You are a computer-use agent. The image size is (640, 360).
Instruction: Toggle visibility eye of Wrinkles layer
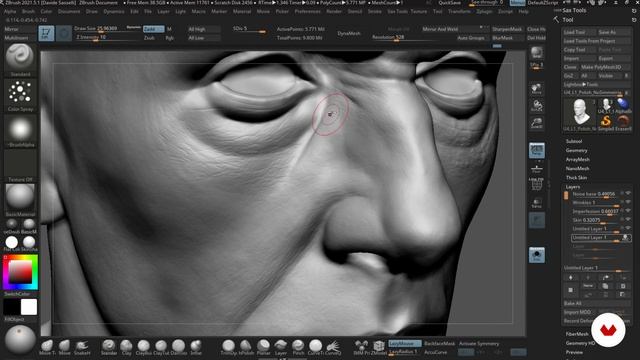[628, 202]
